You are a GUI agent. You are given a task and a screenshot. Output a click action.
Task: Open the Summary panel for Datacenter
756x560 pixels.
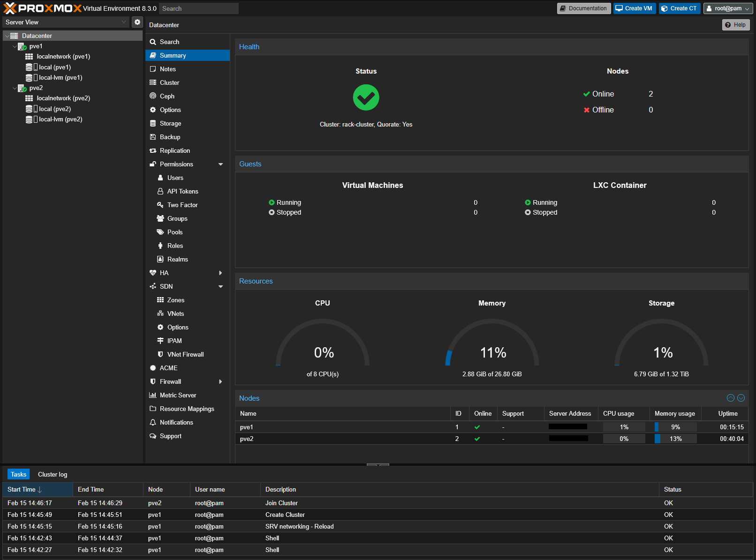point(173,55)
